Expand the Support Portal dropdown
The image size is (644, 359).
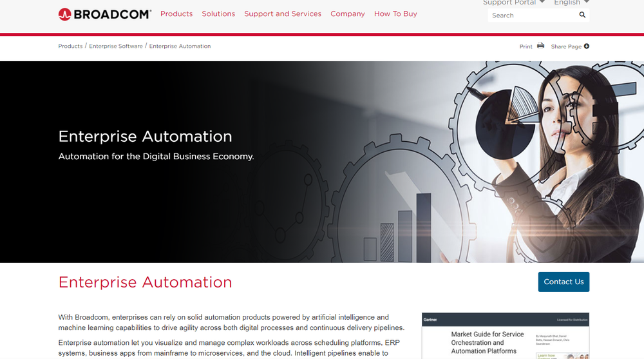pyautogui.click(x=514, y=3)
